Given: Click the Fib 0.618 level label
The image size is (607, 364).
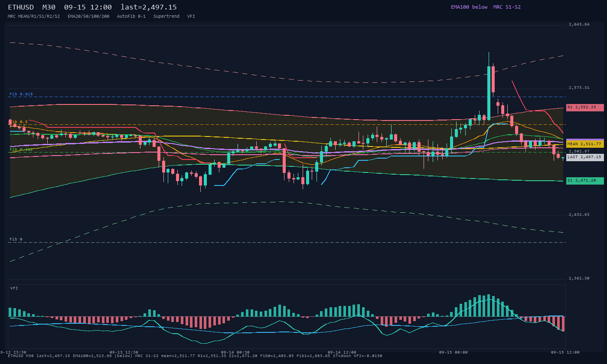Looking at the screenshot, I should pos(21,94).
